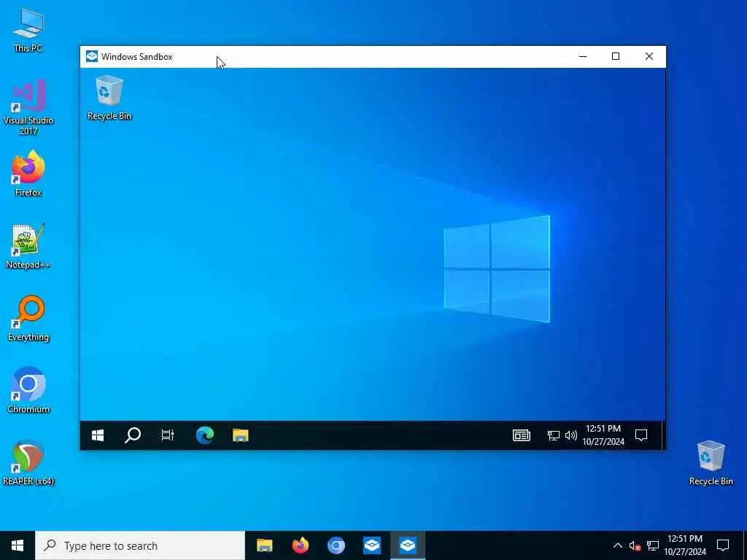
Task: Launch Microsoft Edge in the Sandbox
Action: 205,435
